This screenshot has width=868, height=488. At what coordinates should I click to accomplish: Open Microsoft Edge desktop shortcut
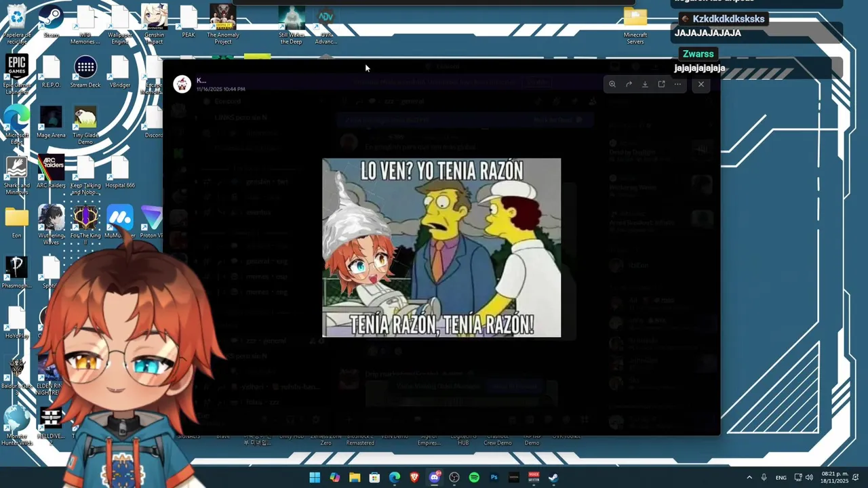pyautogui.click(x=16, y=125)
